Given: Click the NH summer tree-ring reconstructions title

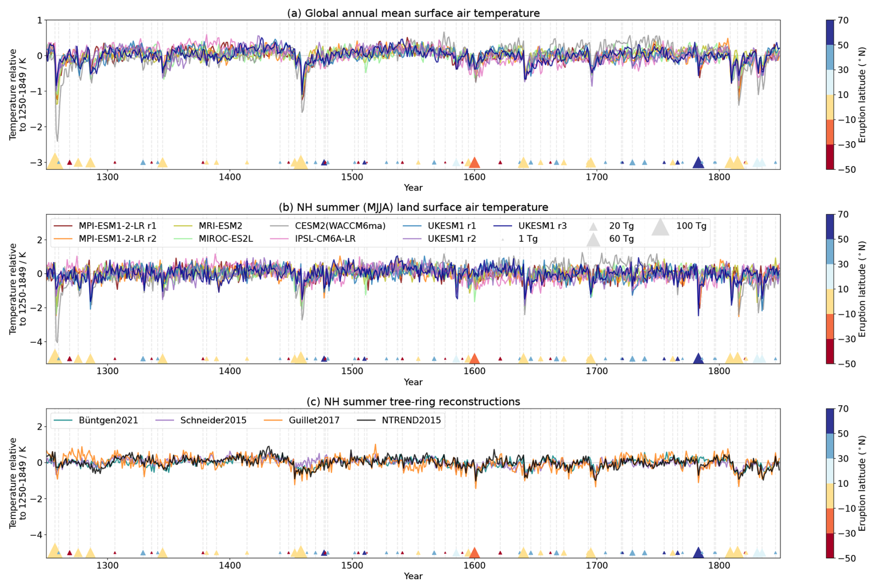Looking at the screenshot, I should click(413, 401).
